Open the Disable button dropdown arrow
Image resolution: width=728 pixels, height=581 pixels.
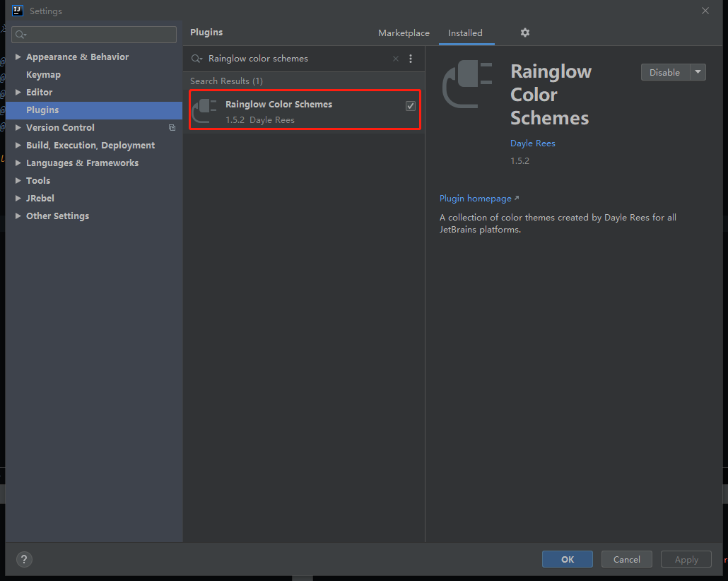pyautogui.click(x=698, y=72)
